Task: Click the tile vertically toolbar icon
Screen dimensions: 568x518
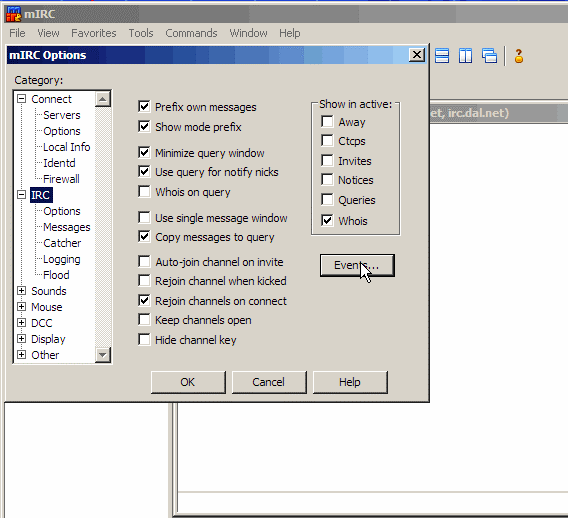Action: [x=465, y=56]
